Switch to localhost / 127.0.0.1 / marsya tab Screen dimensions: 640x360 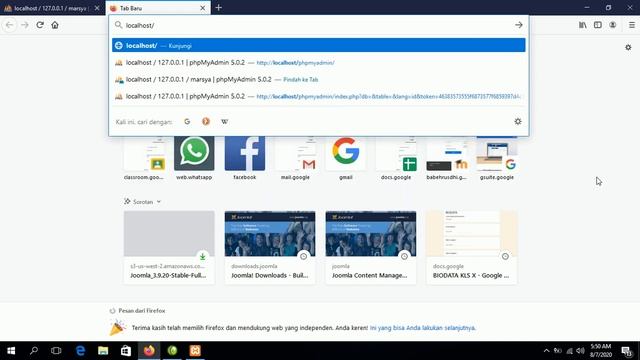(x=52, y=8)
